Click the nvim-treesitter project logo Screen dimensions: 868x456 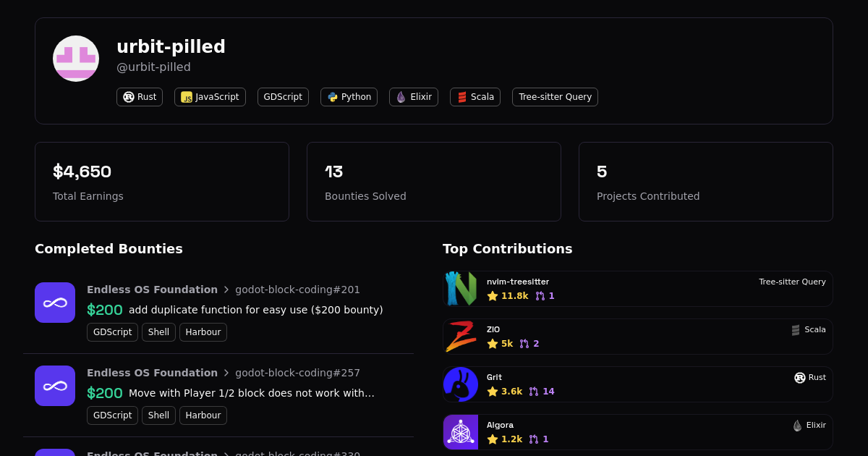tap(461, 289)
